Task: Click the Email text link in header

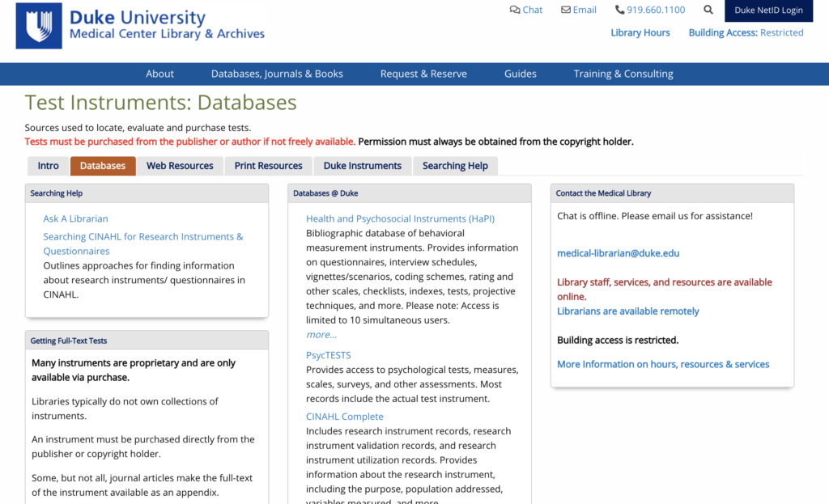Action: (x=585, y=10)
